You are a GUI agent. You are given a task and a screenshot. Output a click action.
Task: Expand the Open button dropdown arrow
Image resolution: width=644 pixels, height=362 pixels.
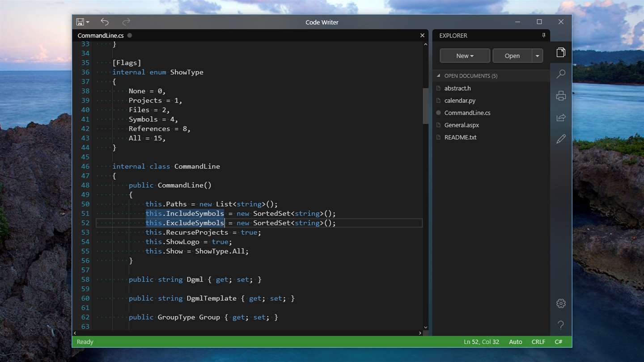537,56
